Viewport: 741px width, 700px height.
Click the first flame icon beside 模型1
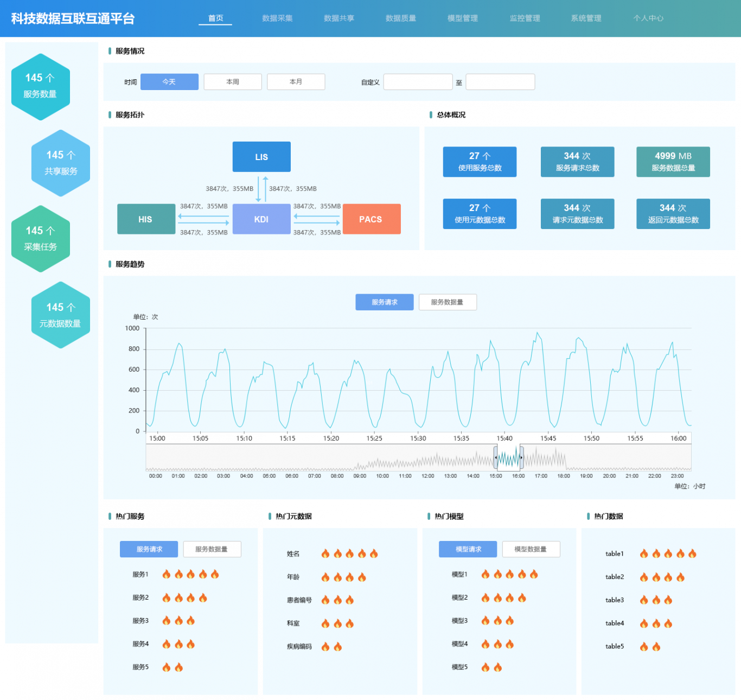tap(486, 574)
